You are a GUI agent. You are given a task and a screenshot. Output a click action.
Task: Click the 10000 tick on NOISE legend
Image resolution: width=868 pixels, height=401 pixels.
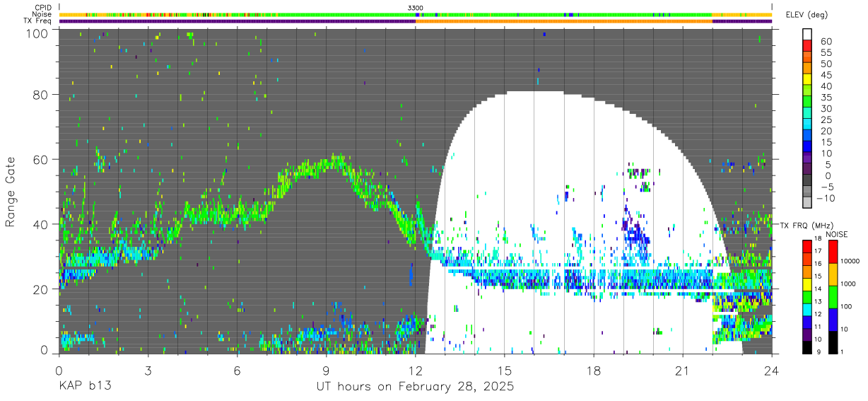(851, 260)
